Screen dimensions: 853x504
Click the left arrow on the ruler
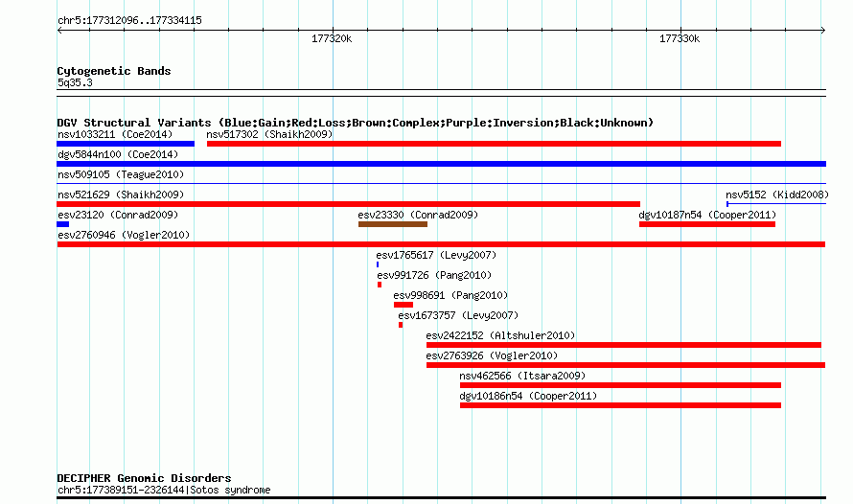coord(59,31)
